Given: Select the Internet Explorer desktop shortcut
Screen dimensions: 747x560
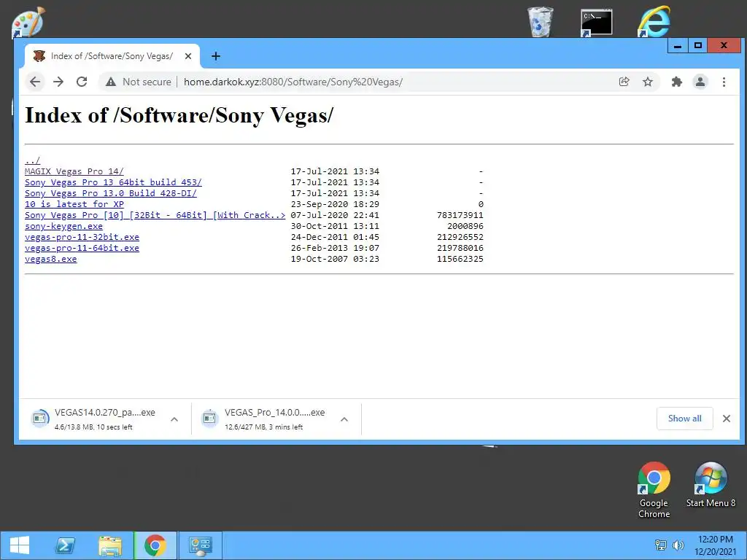Looking at the screenshot, I should pos(654,22).
